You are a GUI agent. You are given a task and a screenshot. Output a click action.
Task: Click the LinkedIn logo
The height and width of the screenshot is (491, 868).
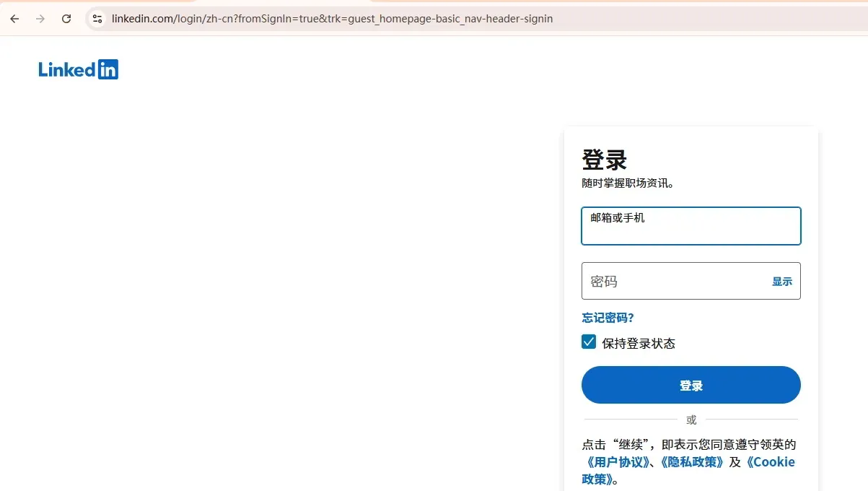pos(78,69)
